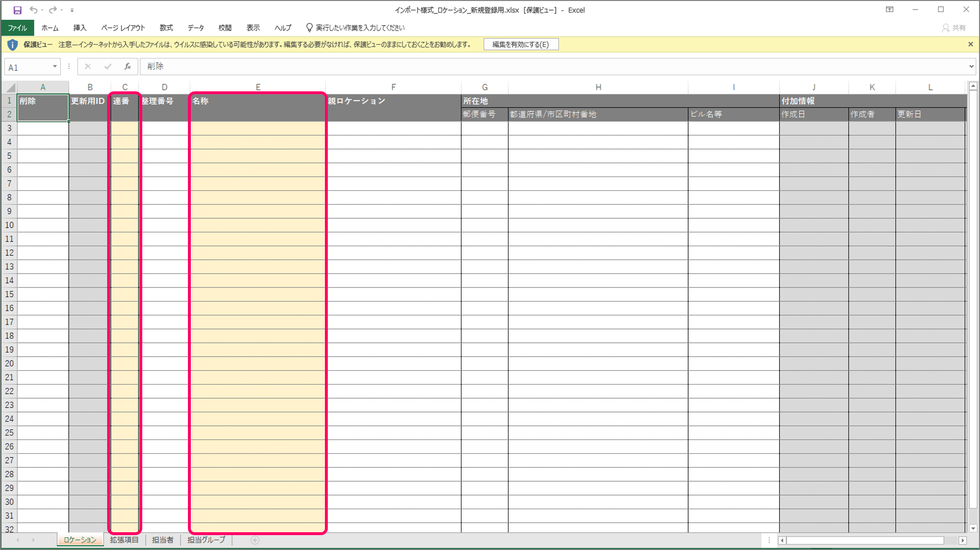This screenshot has width=980, height=550.
Task: Click the ribbon display options icon
Action: pyautogui.click(x=889, y=10)
